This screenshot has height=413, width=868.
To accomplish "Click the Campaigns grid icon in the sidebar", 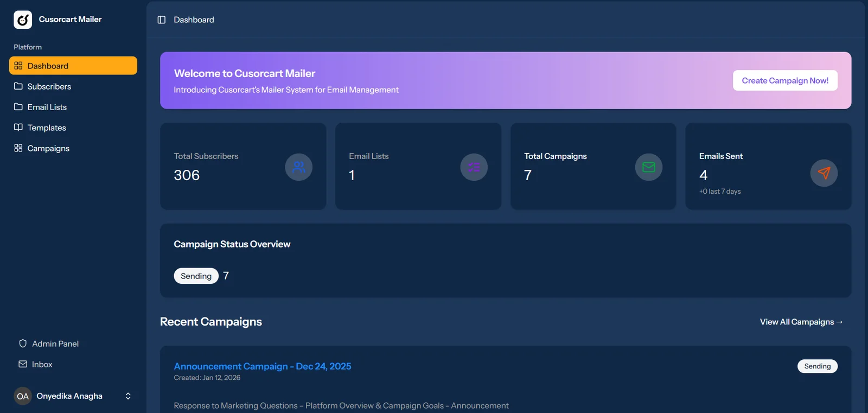I will pos(18,148).
